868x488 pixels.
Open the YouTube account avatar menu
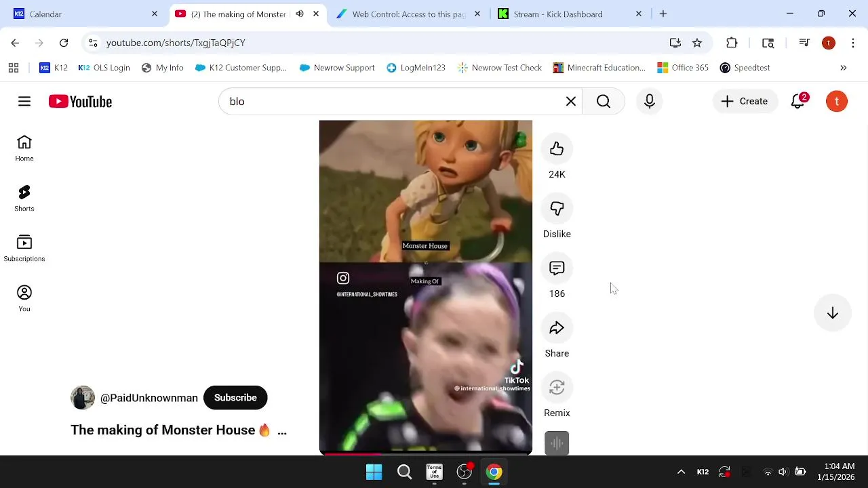[x=837, y=101]
